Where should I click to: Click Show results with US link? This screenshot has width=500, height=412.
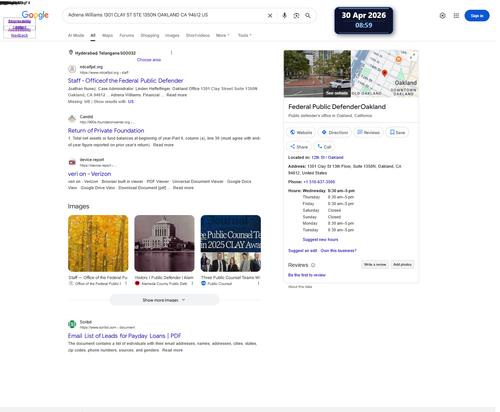point(131,102)
